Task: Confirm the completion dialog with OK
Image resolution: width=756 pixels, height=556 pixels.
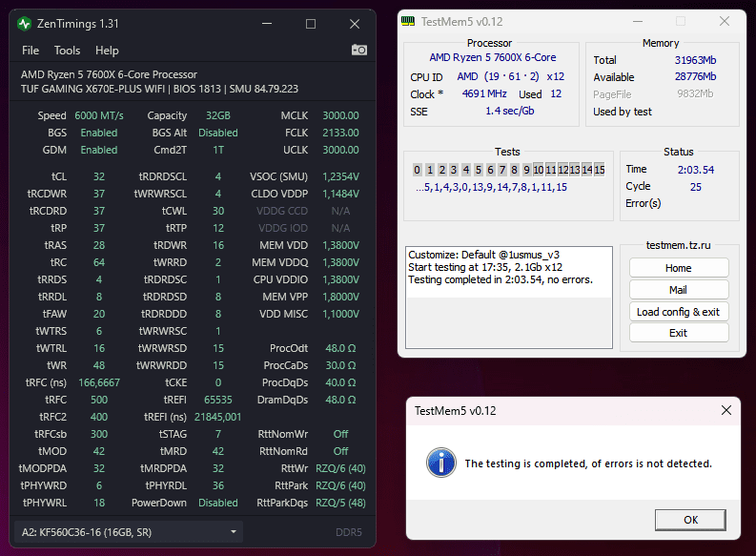Action: pyautogui.click(x=690, y=520)
